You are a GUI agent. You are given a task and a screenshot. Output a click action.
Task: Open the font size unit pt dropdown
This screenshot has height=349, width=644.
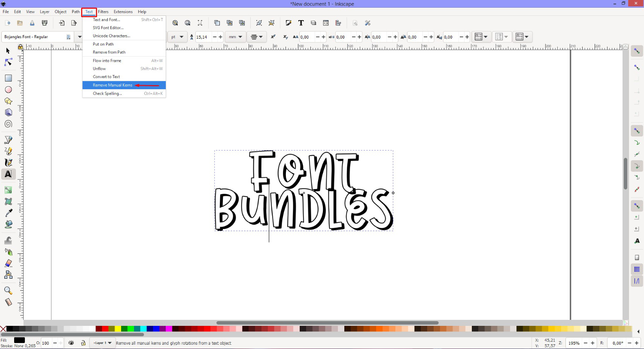pos(177,37)
